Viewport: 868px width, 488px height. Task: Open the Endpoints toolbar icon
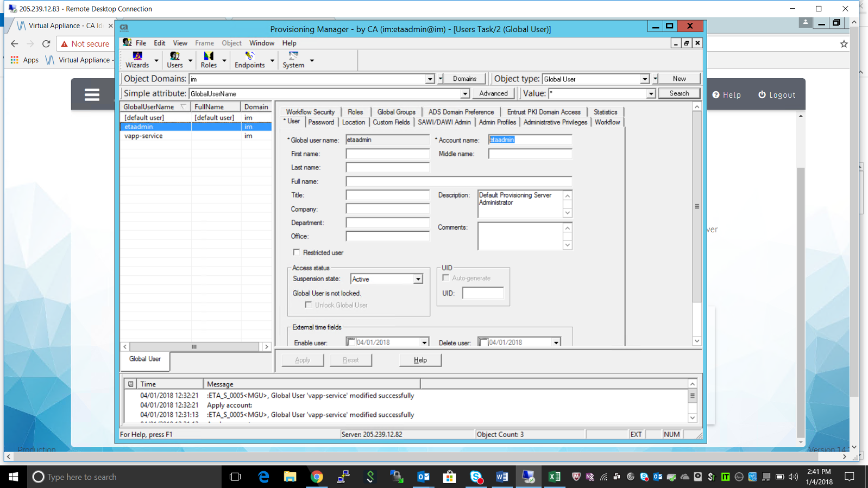(x=249, y=60)
